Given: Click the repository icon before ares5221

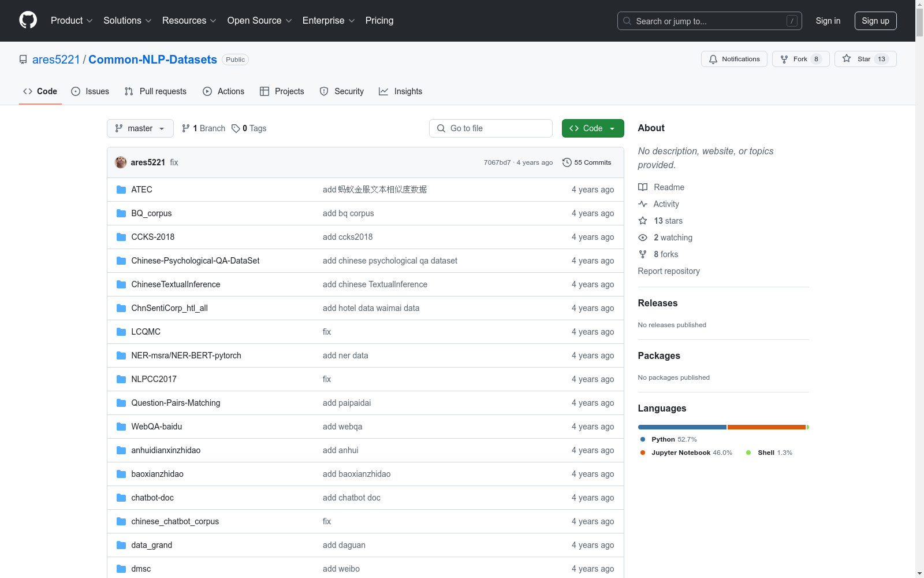Looking at the screenshot, I should tap(23, 60).
